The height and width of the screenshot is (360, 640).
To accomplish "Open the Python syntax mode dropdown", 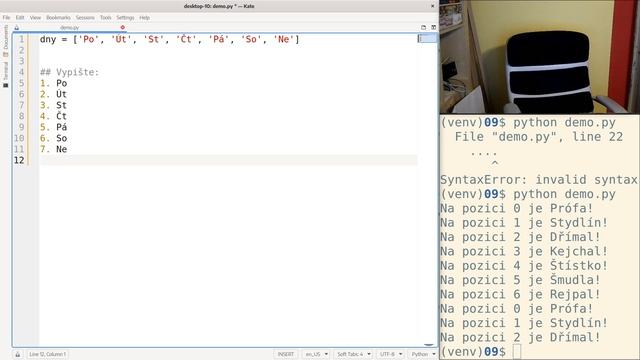I will pyautogui.click(x=423, y=354).
